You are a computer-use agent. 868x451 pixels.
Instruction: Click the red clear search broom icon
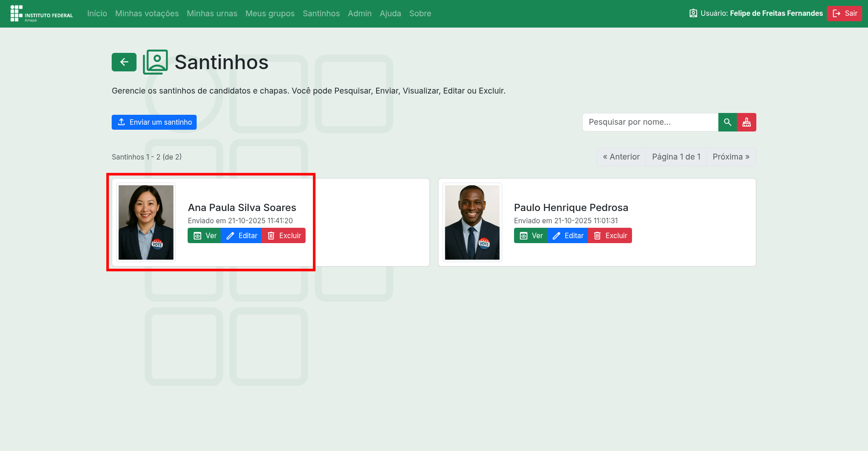tap(746, 122)
